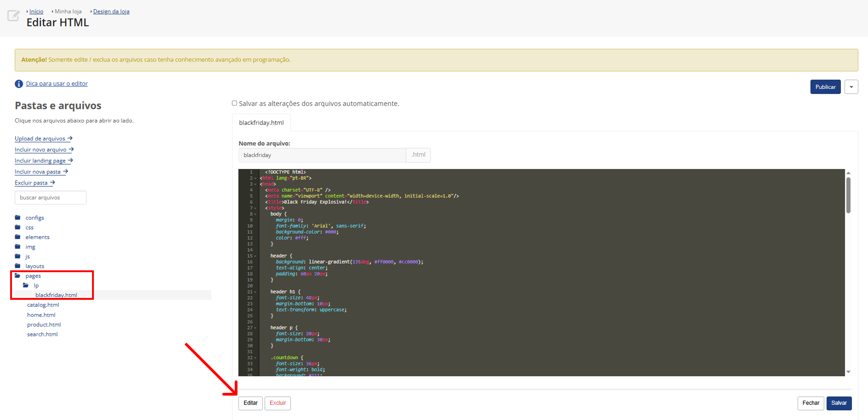
Task: Fold the body rule at line 8
Action: pos(255,214)
